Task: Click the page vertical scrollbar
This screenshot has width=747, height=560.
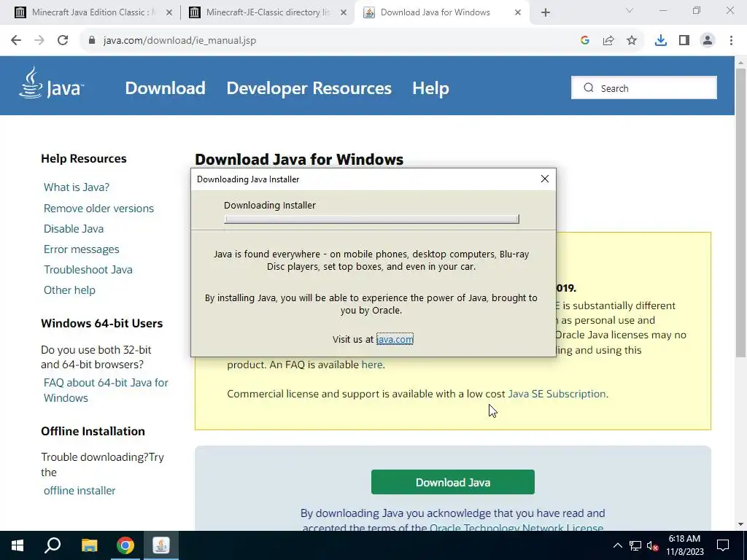Action: click(x=740, y=212)
